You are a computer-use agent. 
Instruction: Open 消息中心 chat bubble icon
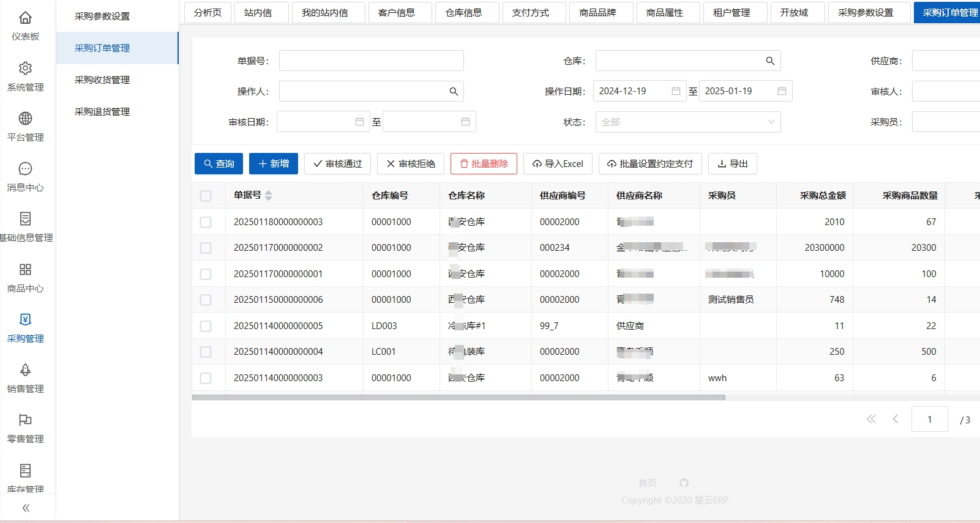coord(25,169)
